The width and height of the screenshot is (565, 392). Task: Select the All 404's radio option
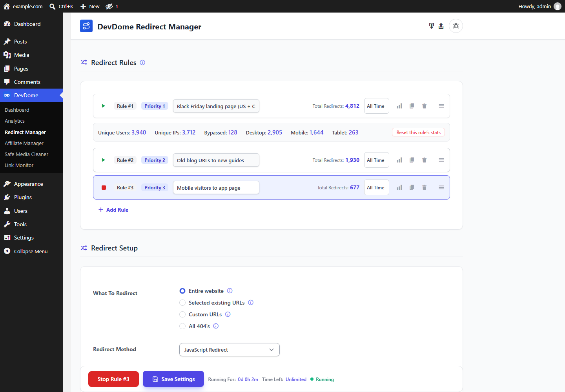pyautogui.click(x=182, y=326)
